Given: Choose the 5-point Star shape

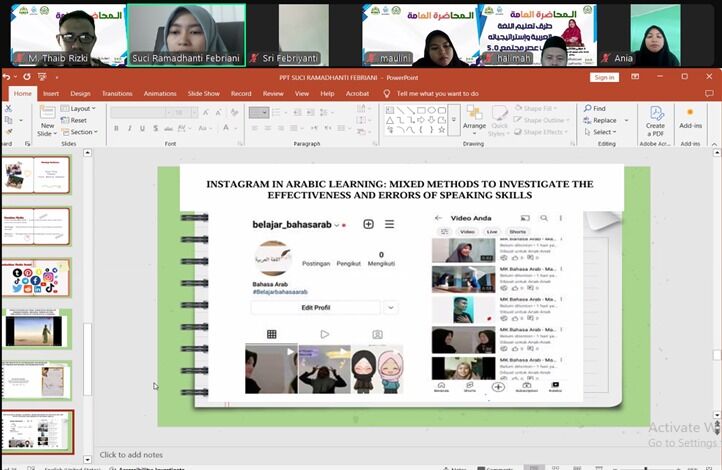Looking at the screenshot, I should pyautogui.click(x=442, y=130).
